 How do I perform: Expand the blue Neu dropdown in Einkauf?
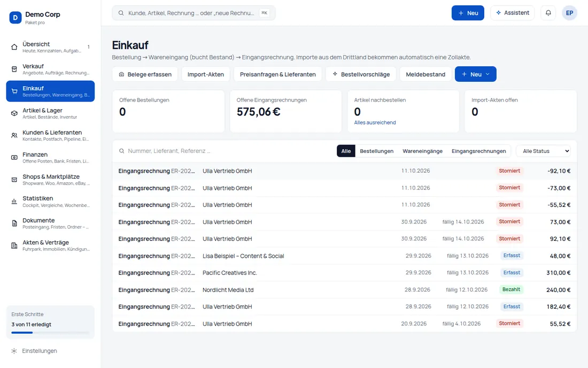tap(476, 74)
